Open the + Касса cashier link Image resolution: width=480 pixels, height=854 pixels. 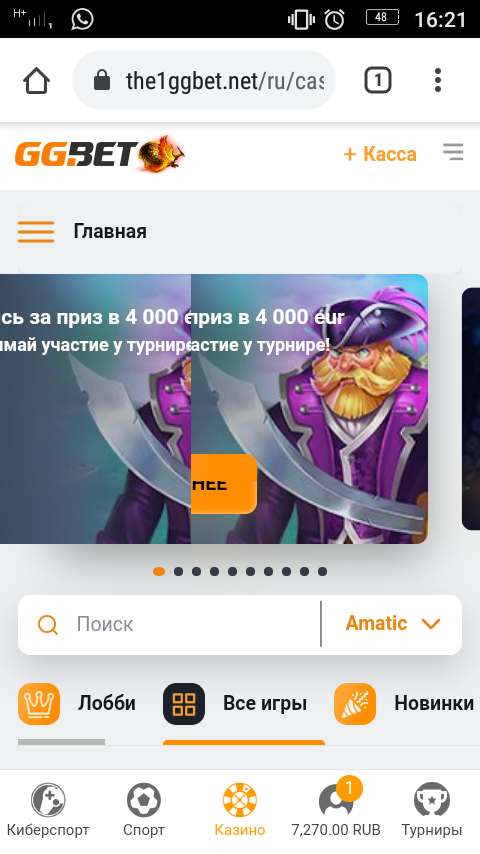[380, 154]
